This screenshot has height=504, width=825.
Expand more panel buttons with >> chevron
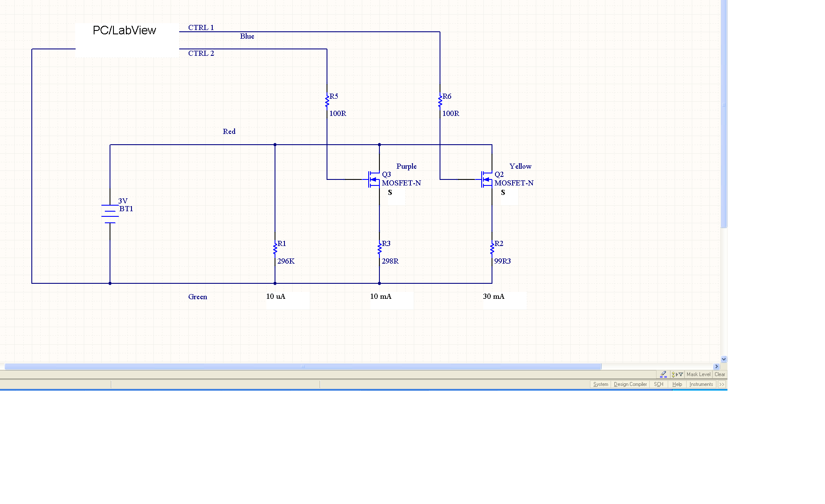tap(722, 384)
